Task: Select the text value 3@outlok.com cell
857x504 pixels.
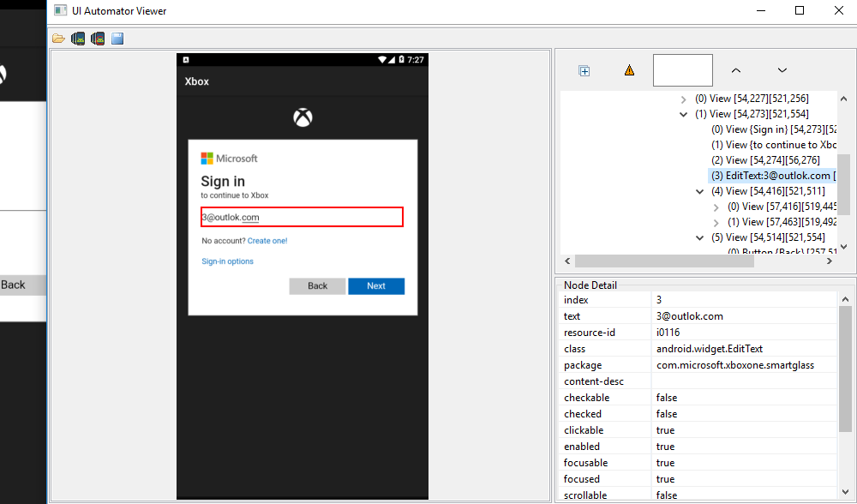Action: (744, 316)
